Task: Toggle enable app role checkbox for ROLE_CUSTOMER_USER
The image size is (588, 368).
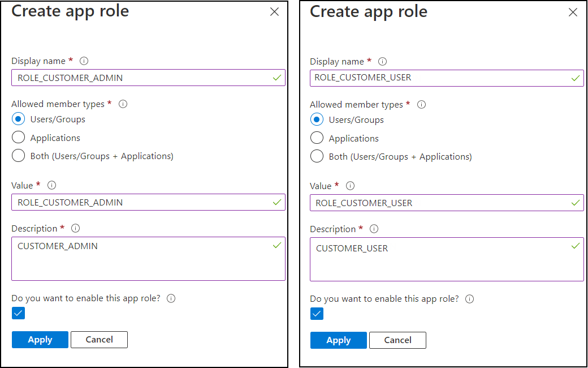Action: (x=317, y=314)
